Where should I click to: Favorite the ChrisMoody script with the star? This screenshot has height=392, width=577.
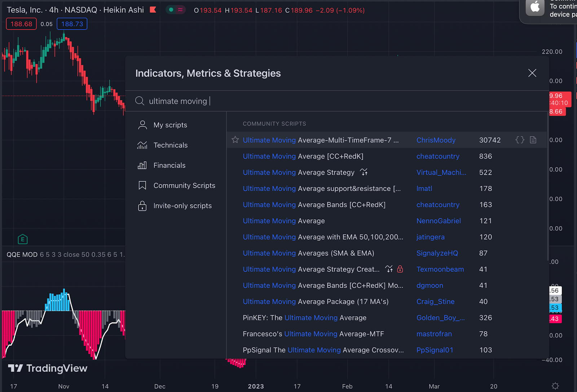pyautogui.click(x=235, y=140)
